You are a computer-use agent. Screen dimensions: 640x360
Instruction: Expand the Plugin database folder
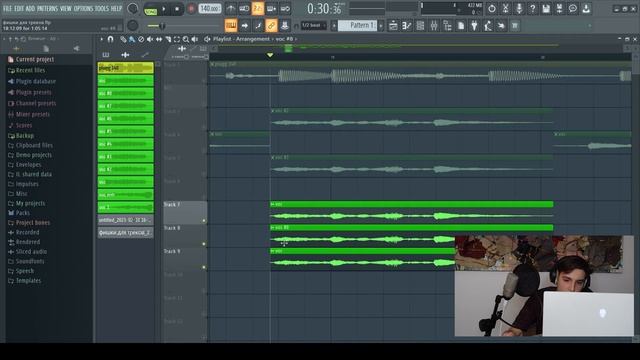[32, 82]
